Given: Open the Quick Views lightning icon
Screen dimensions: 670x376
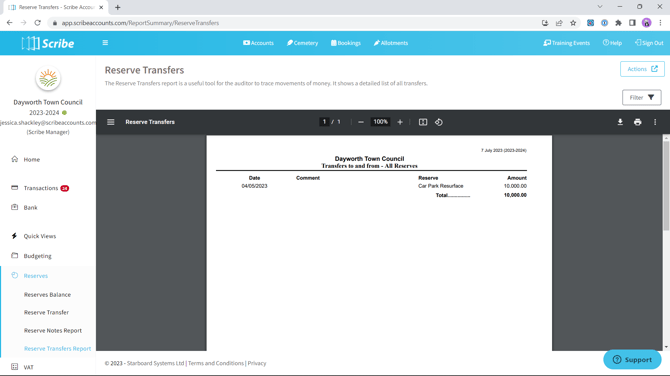Looking at the screenshot, I should [15, 236].
